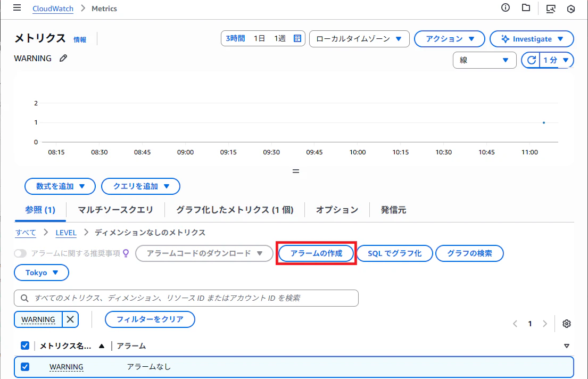This screenshot has height=379, width=588.
Task: Open the hamburger navigation menu
Action: 17,8
